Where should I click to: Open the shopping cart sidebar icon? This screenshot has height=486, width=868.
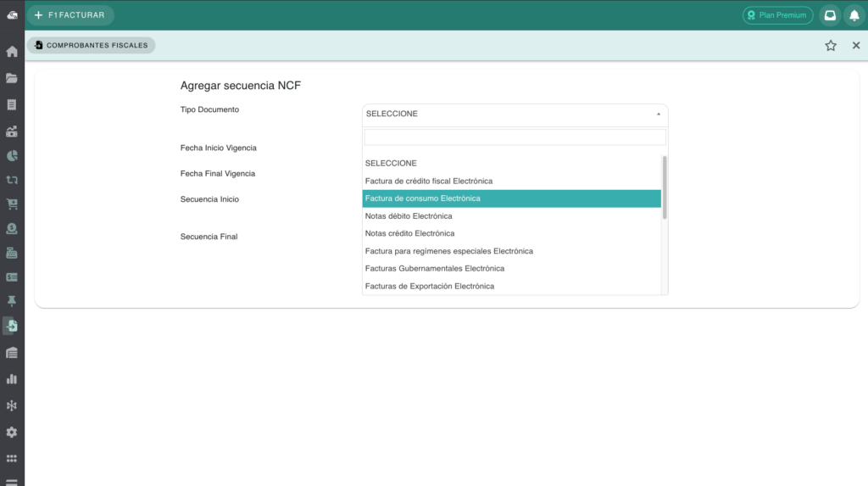[12, 204]
